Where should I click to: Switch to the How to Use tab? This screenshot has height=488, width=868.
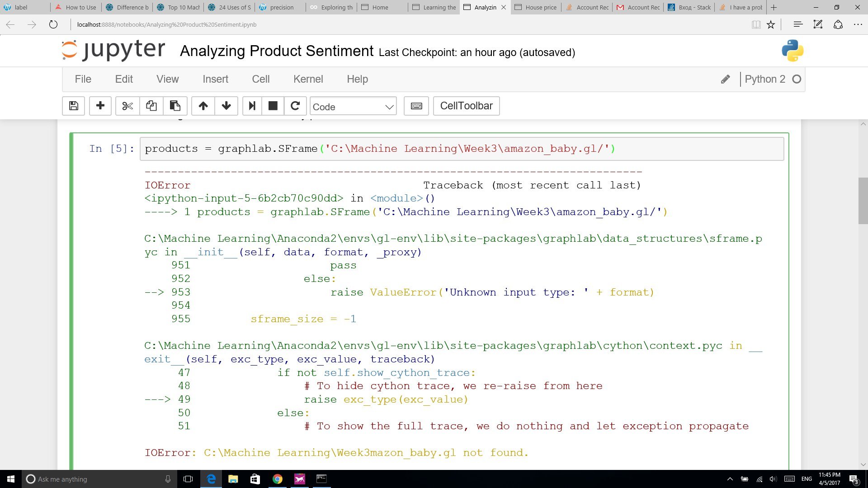pyautogui.click(x=76, y=7)
